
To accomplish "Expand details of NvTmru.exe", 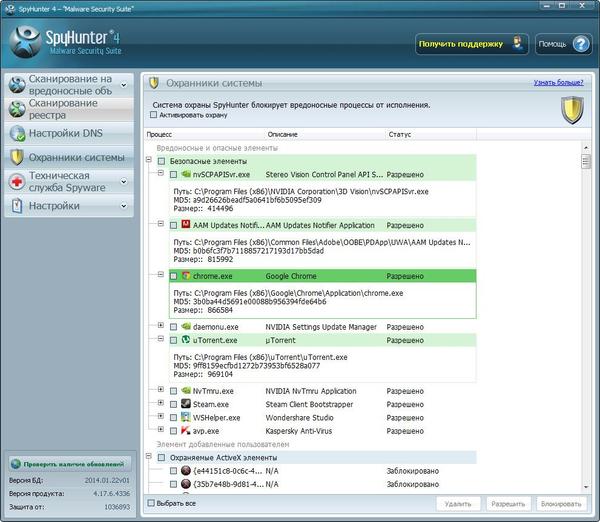I will pyautogui.click(x=161, y=390).
